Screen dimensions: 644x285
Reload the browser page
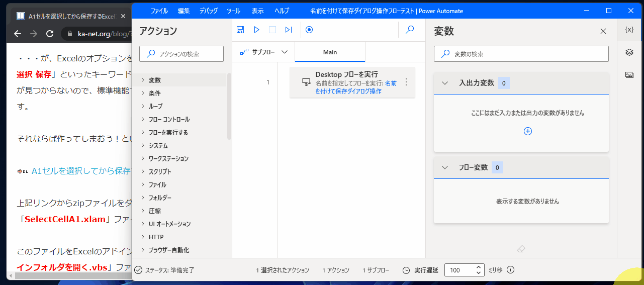click(x=50, y=34)
